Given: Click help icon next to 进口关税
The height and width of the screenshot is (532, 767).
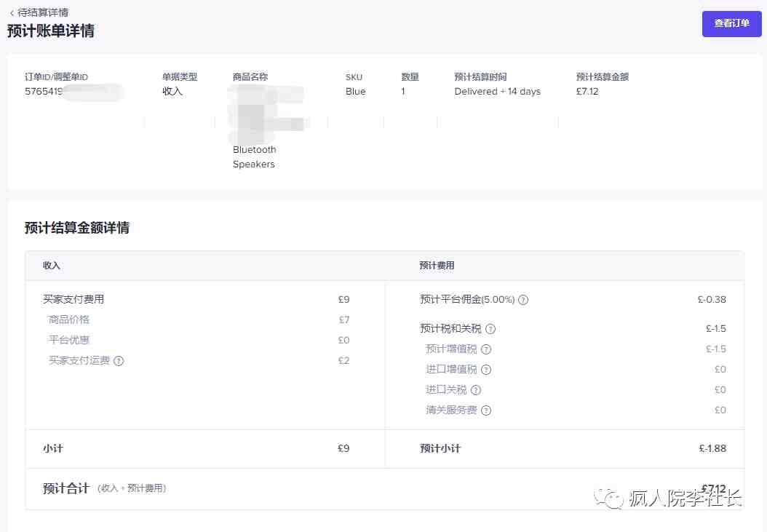Looking at the screenshot, I should click(476, 390).
